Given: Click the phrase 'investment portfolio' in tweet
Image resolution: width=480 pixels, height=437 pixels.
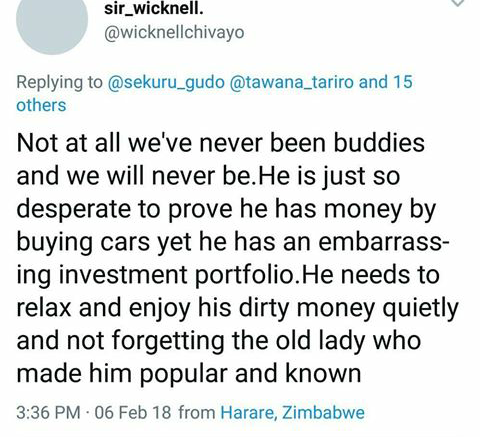Looking at the screenshot, I should click(x=176, y=275).
